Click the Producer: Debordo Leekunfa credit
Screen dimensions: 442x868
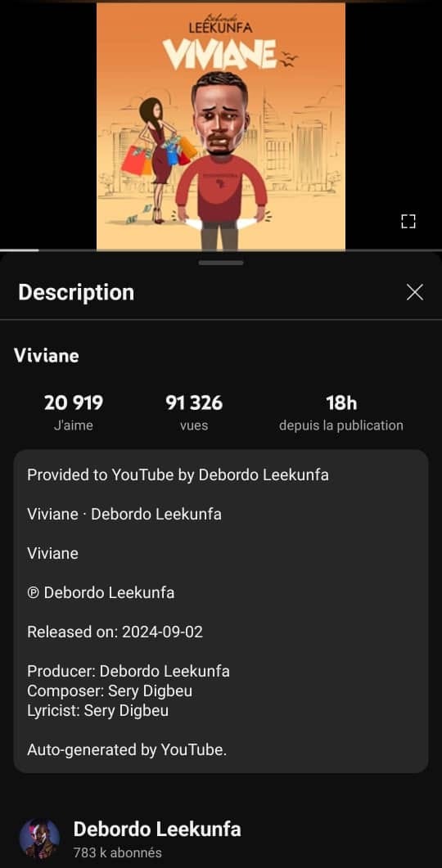tap(129, 672)
